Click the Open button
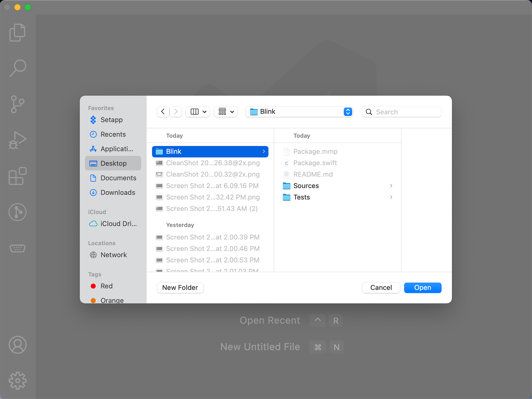Screen dimensions: 532x399 pyautogui.click(x=423, y=288)
